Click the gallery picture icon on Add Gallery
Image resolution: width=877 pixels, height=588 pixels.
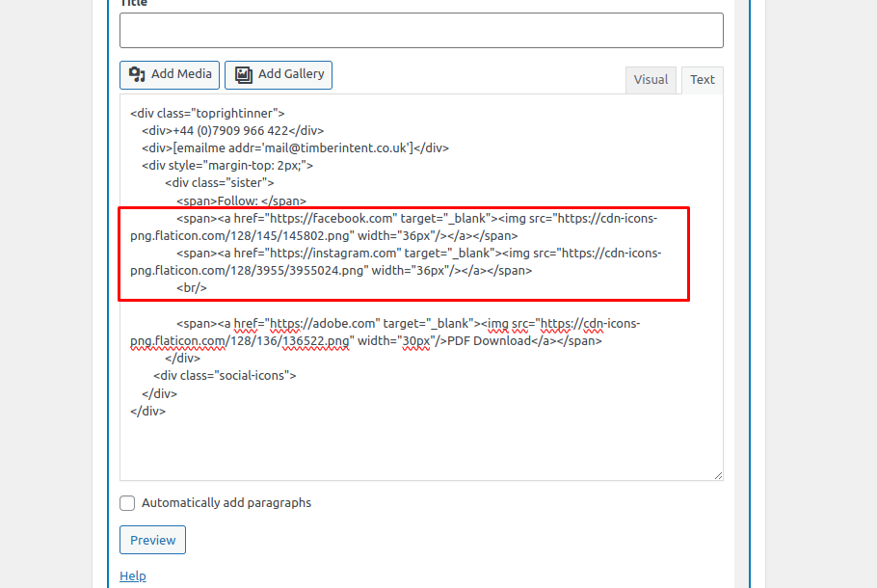tap(243, 74)
